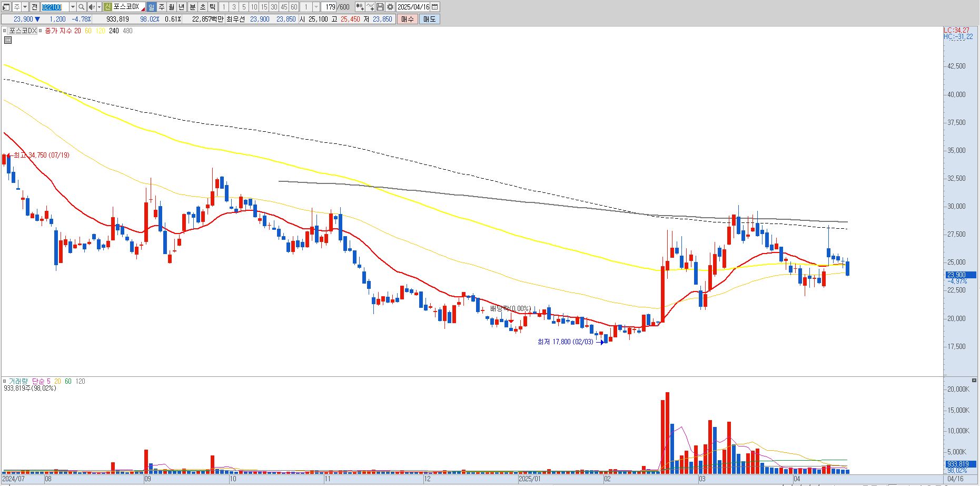Viewport: 980px width, 486px height.
Task: Click the speaker sound icon in toolbar
Action: [x=92, y=7]
